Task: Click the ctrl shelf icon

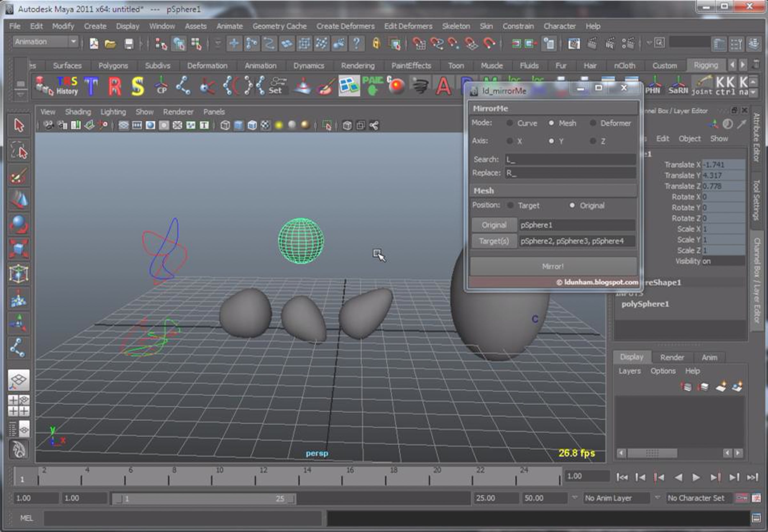Action: point(725,86)
